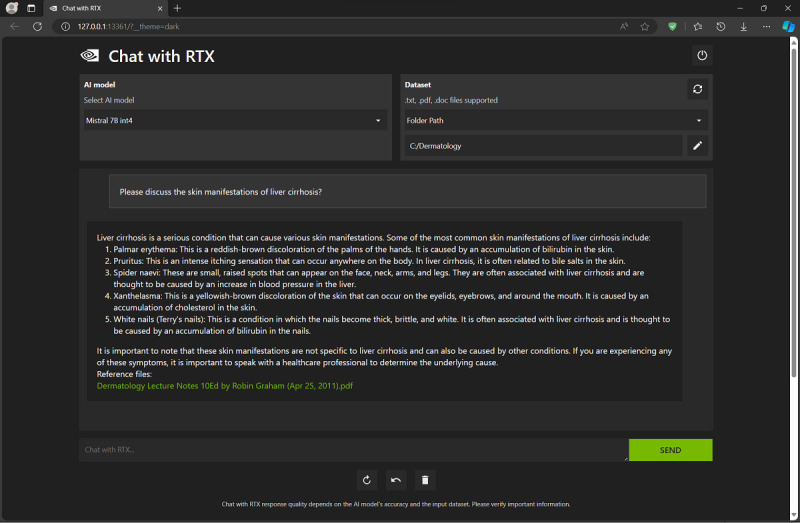Open the Mistral 7B int4 model dropdown
800x523 pixels.
[x=234, y=121]
